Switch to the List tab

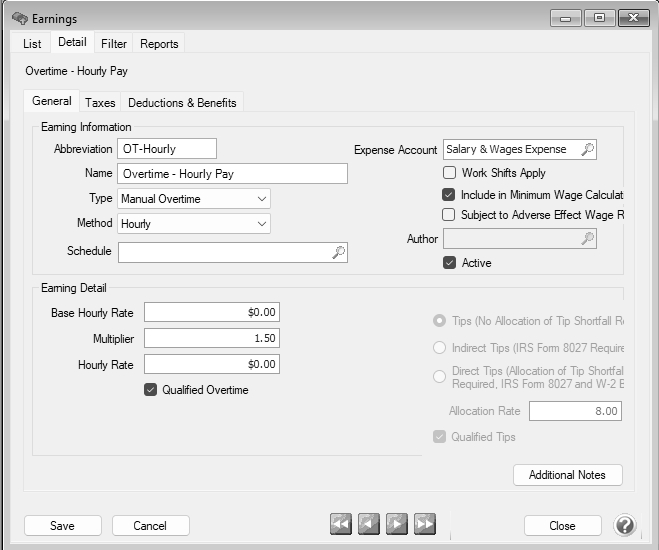(32, 44)
